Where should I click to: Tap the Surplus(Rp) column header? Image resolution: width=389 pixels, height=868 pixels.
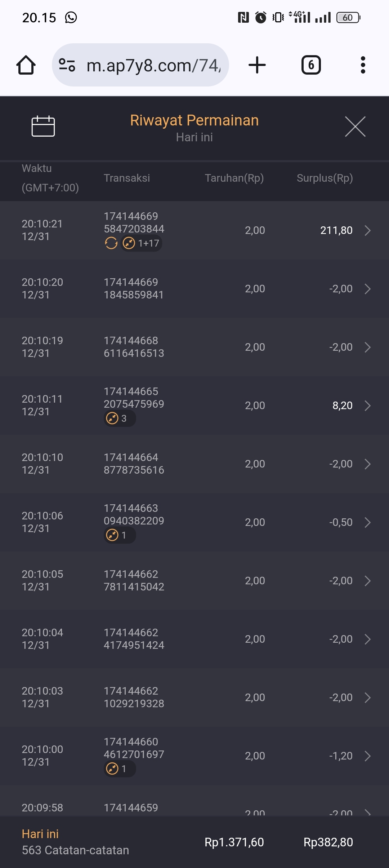coord(325,178)
